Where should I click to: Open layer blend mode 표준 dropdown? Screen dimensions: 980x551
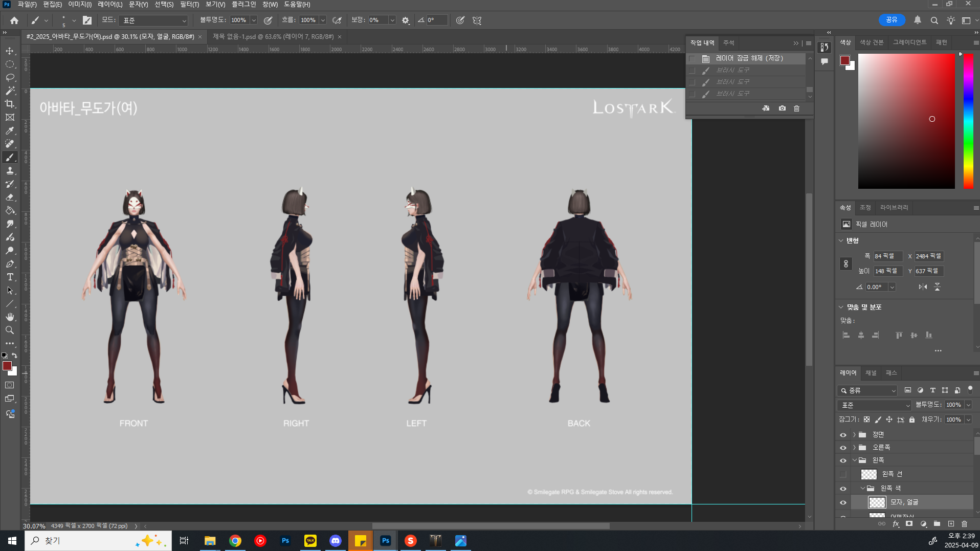(875, 405)
